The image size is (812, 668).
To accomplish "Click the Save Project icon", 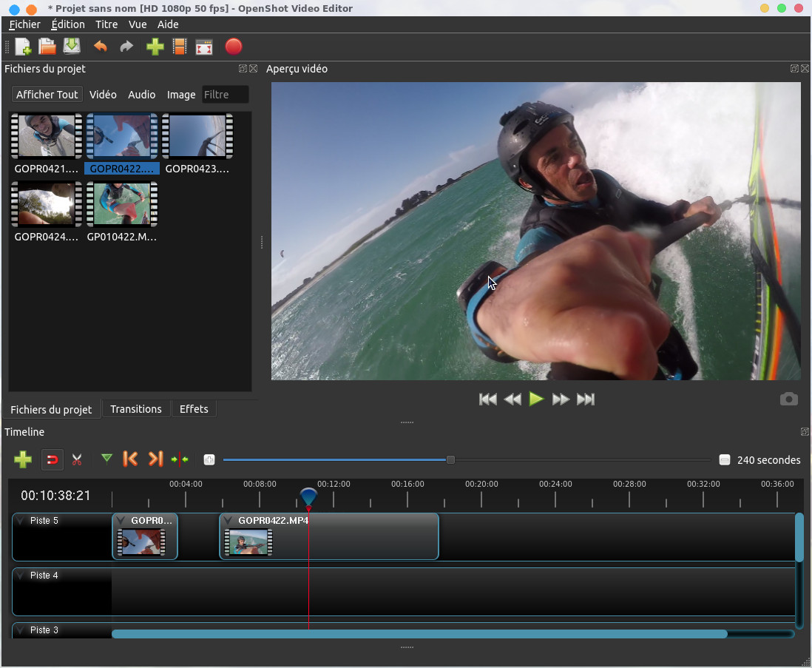I will pyautogui.click(x=72, y=47).
